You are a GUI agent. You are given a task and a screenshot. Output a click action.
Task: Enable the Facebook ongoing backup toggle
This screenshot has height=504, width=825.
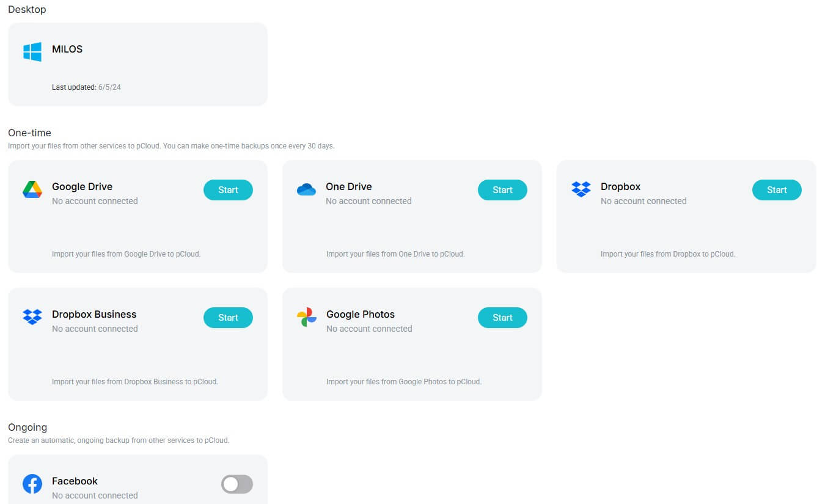pos(237,484)
